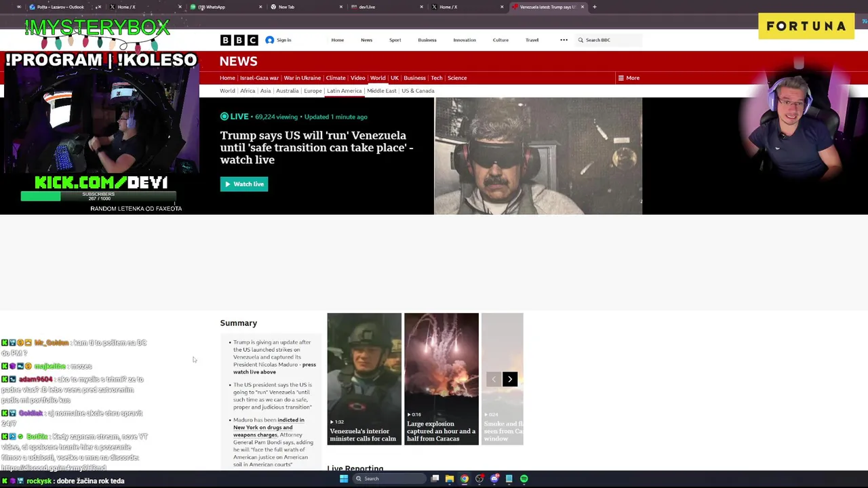Play Venezuela's interior minister calls for calm video
The image size is (868, 488).
(364, 378)
